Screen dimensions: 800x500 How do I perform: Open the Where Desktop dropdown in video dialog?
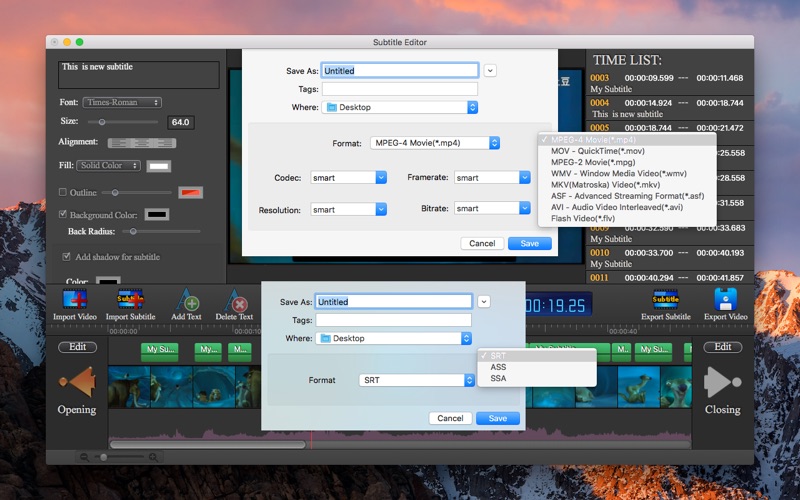pyautogui.click(x=399, y=107)
